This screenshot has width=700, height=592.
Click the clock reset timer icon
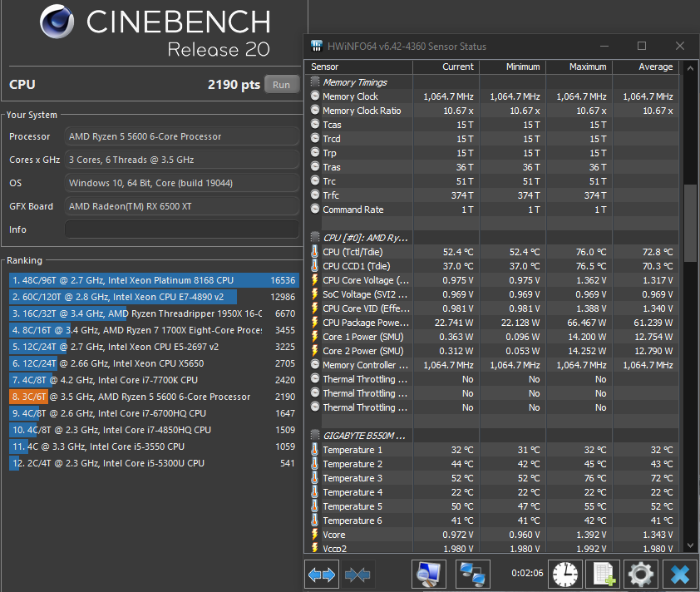[x=565, y=575]
